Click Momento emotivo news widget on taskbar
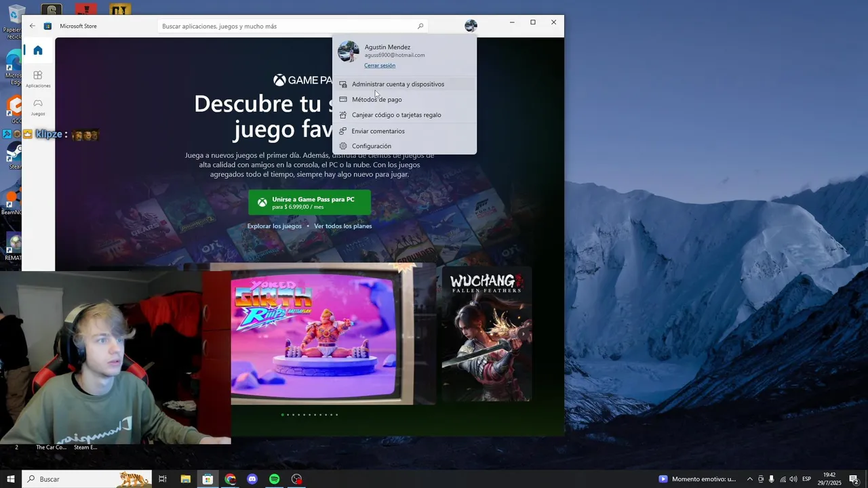 697,479
